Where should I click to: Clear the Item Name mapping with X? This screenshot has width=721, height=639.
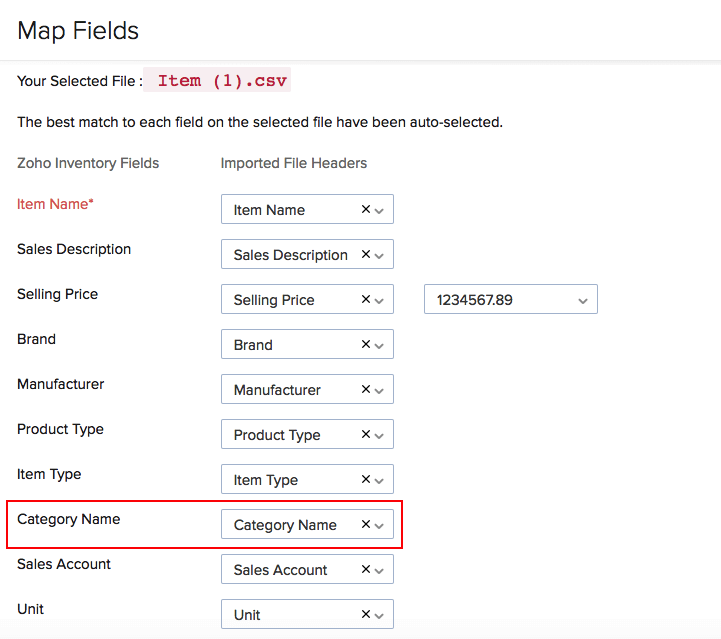[365, 210]
